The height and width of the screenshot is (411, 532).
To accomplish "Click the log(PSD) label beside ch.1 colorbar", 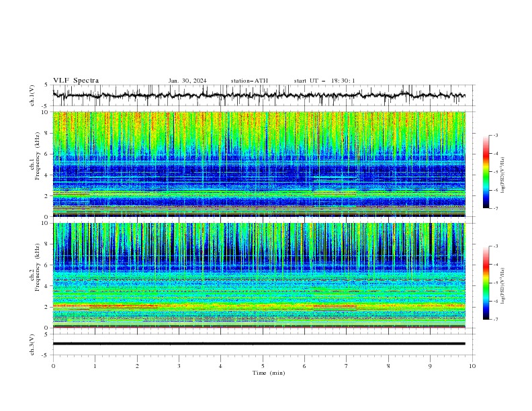I will [502, 175].
